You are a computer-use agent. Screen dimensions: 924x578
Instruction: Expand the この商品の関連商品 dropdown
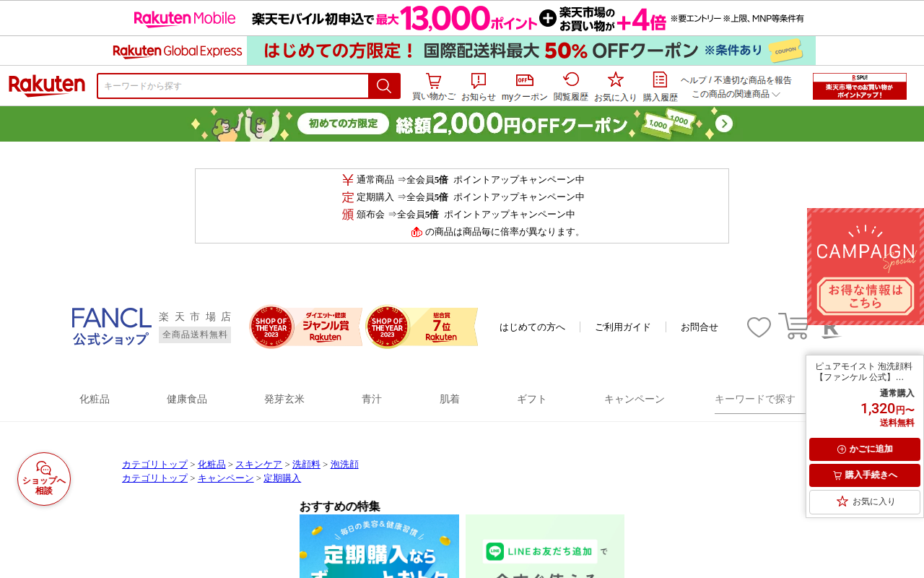pyautogui.click(x=736, y=94)
